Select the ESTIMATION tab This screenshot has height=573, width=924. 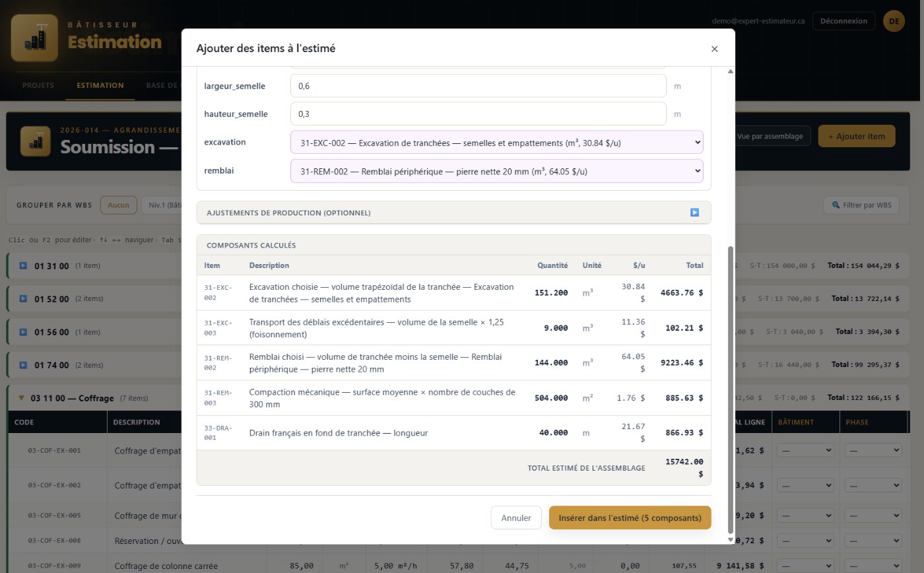pos(100,85)
